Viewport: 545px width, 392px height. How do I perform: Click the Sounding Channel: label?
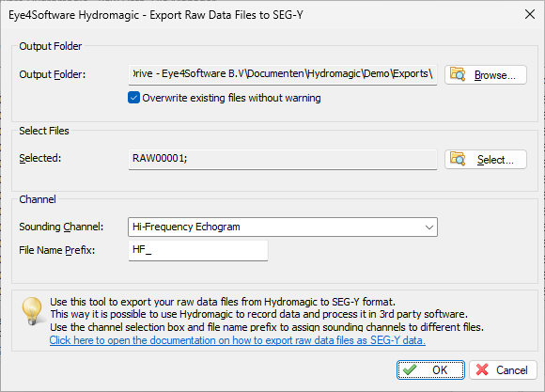[61, 227]
